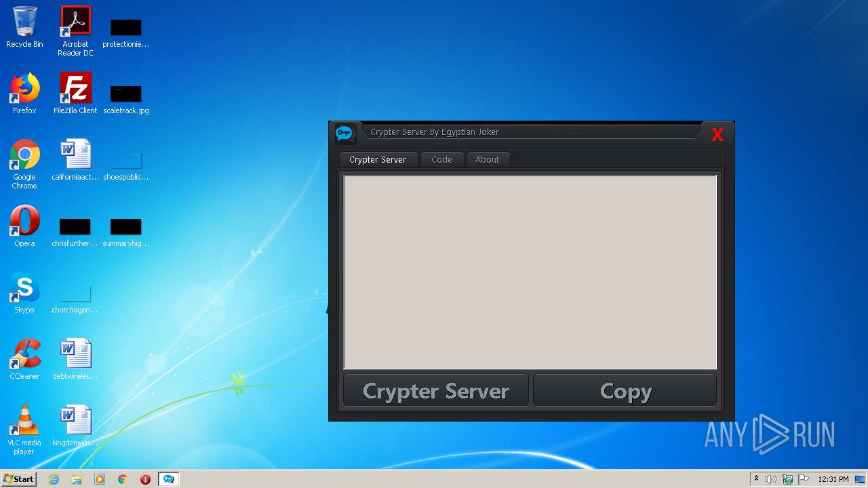Viewport: 868px width, 488px height.
Task: Open the About tab
Action: [x=487, y=160]
